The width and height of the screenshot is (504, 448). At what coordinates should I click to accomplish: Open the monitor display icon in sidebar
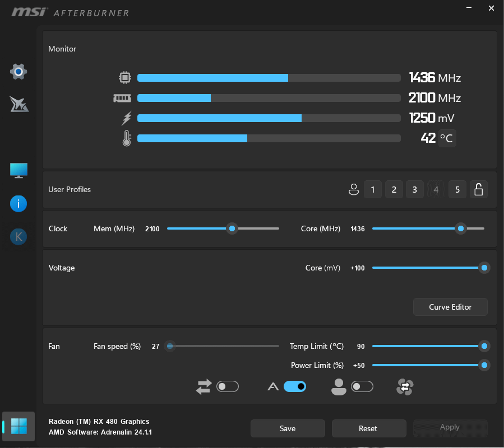tap(19, 170)
